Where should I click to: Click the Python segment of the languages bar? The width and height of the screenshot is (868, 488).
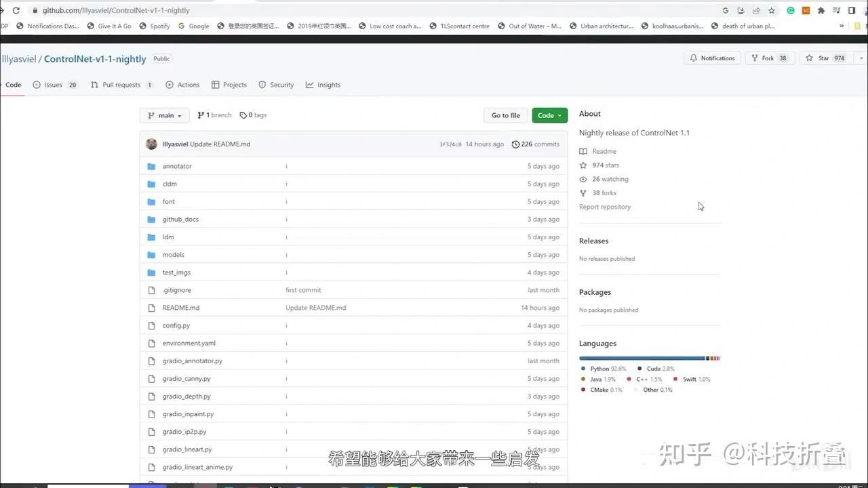point(642,358)
